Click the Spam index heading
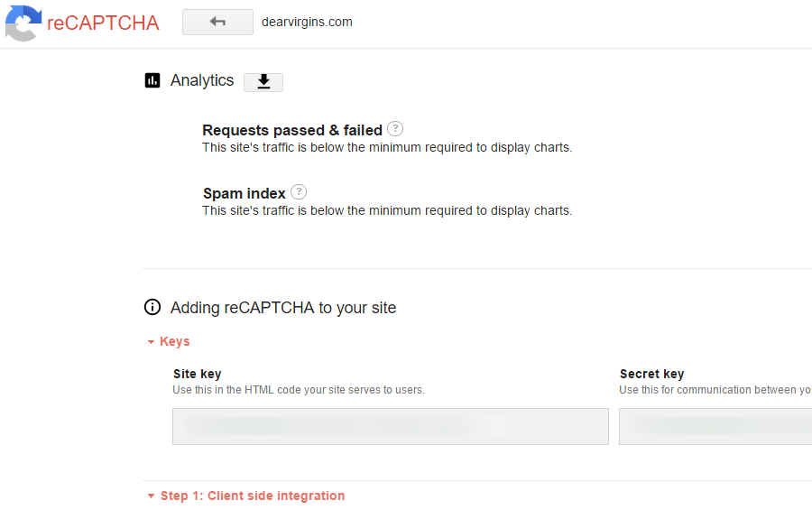Screen dimensions: 812x510 [x=244, y=193]
